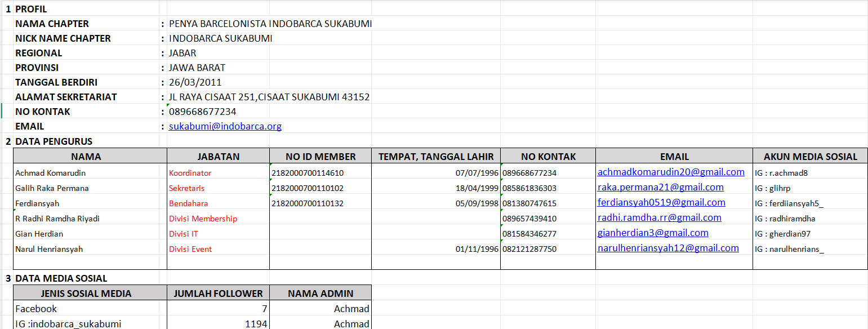Select the JENIS SOSIAL MEDIA header
The width and height of the screenshot is (868, 329).
tap(90, 293)
